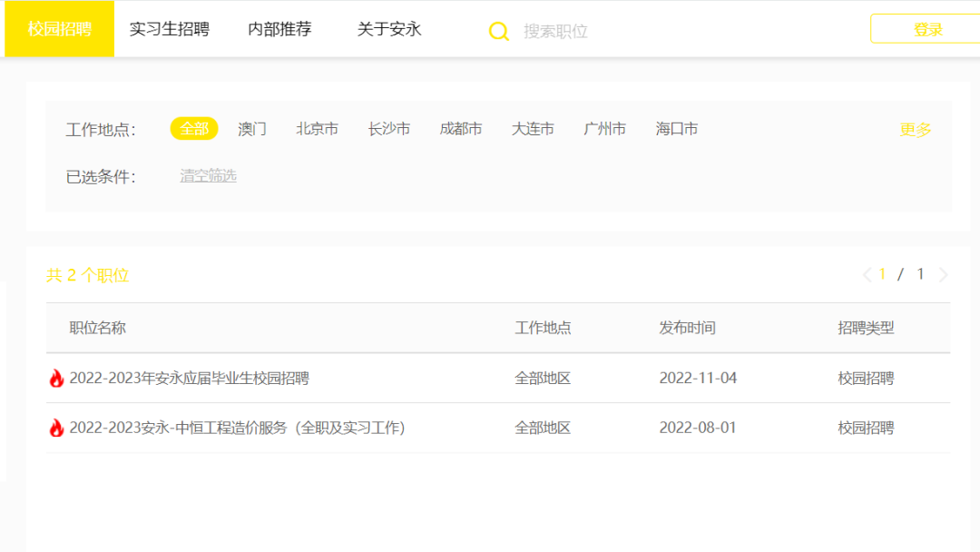This screenshot has width=980, height=552.
Task: Filter by 澳门 location
Action: (252, 129)
